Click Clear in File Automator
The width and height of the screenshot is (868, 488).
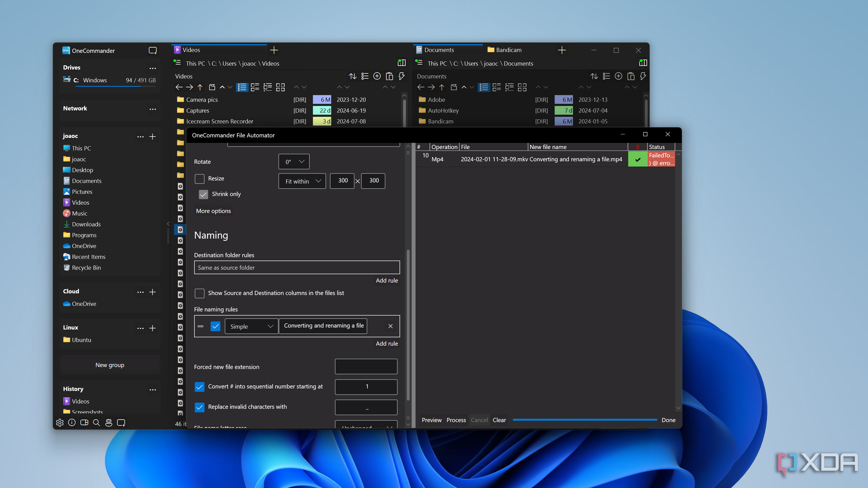[499, 420]
